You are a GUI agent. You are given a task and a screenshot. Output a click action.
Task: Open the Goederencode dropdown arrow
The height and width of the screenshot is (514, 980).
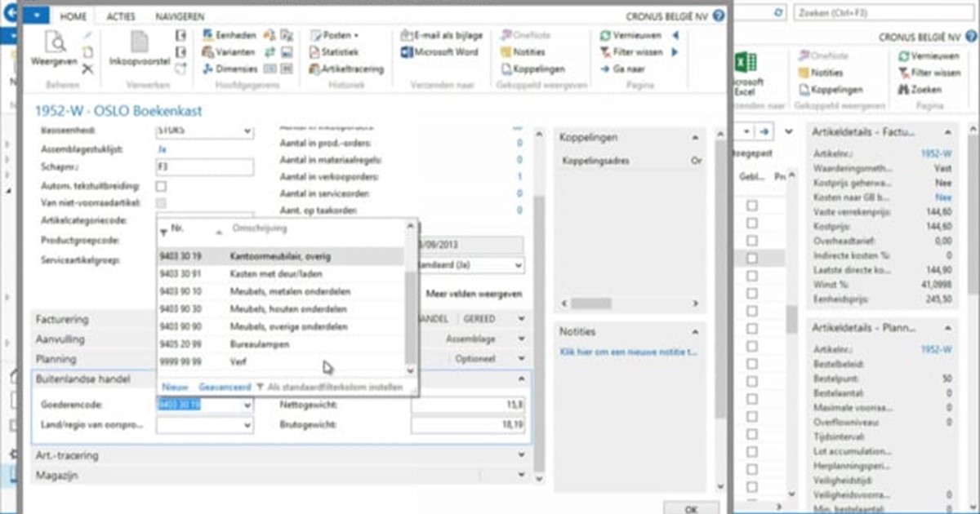click(247, 405)
